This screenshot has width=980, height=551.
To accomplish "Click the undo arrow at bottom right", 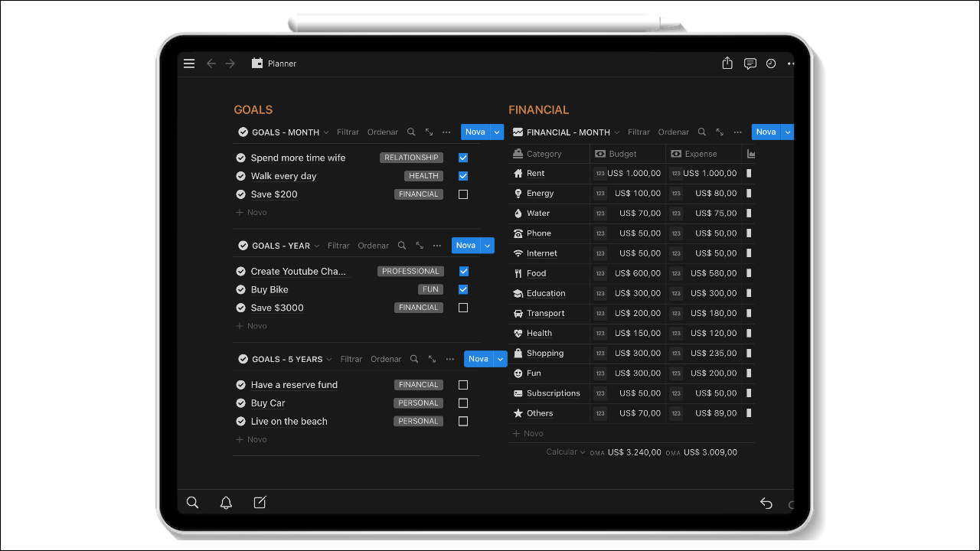I will tap(766, 503).
